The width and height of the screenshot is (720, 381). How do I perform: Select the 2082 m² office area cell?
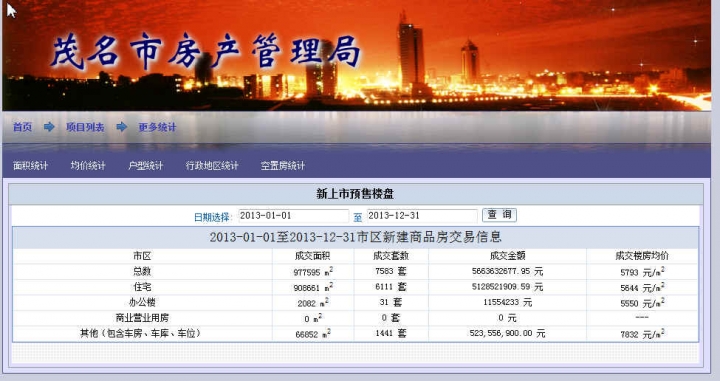[313, 303]
